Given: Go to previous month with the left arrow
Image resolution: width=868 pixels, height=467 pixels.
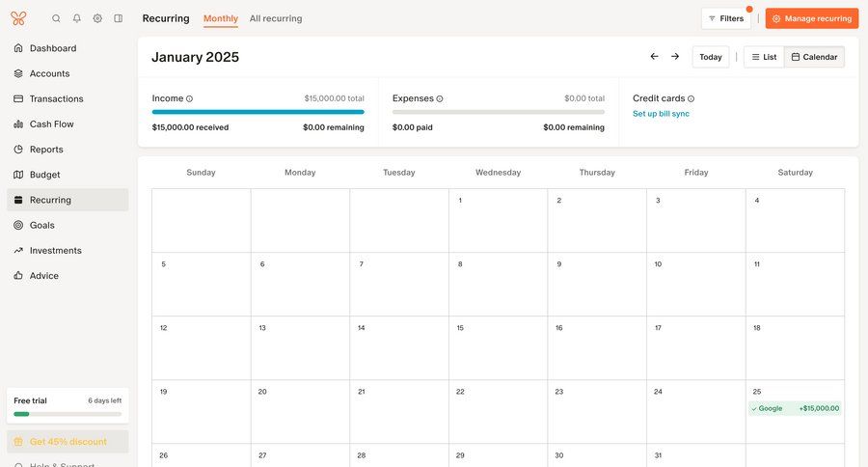Looking at the screenshot, I should (x=654, y=57).
